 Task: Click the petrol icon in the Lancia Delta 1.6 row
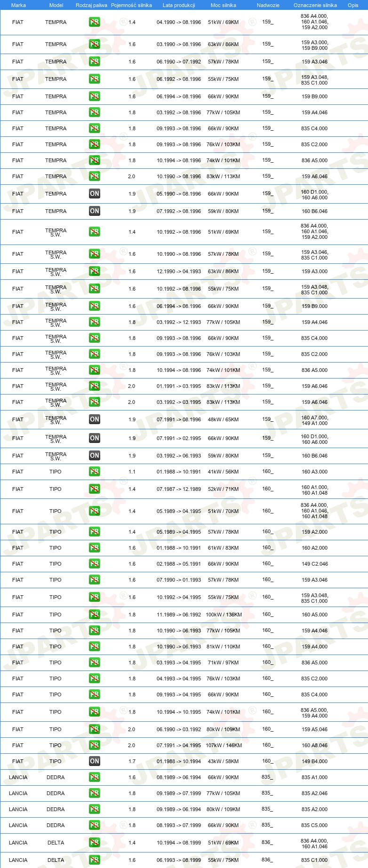(95, 860)
